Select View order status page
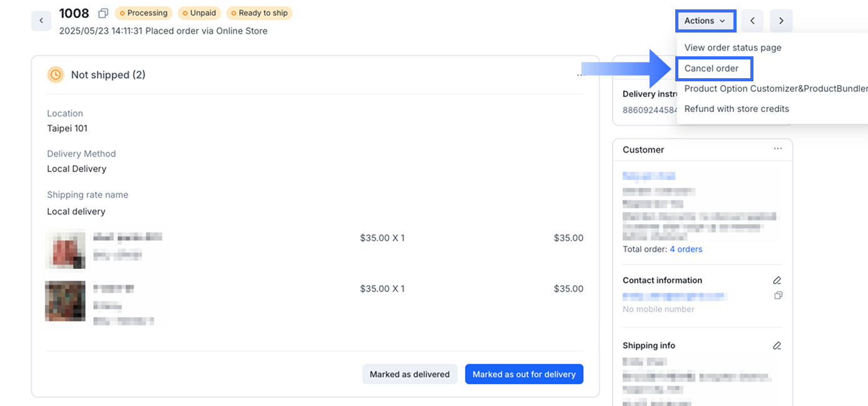Screen dimensions: 868x406 (733, 48)
